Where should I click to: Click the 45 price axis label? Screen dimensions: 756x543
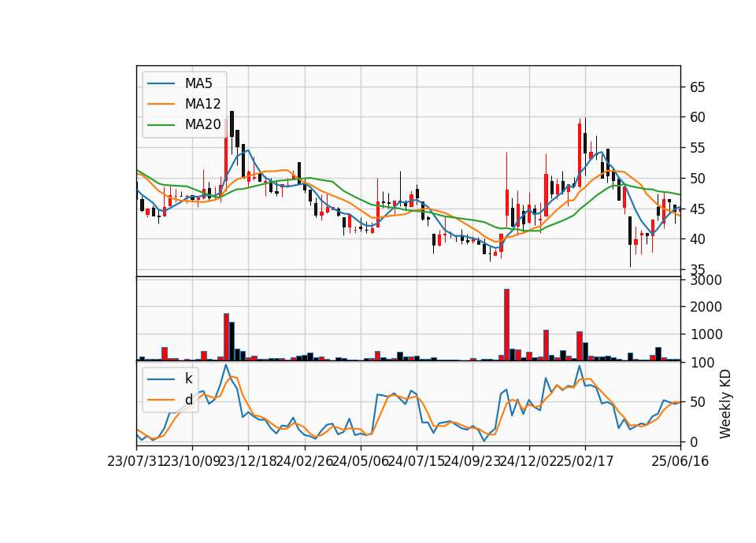point(697,209)
